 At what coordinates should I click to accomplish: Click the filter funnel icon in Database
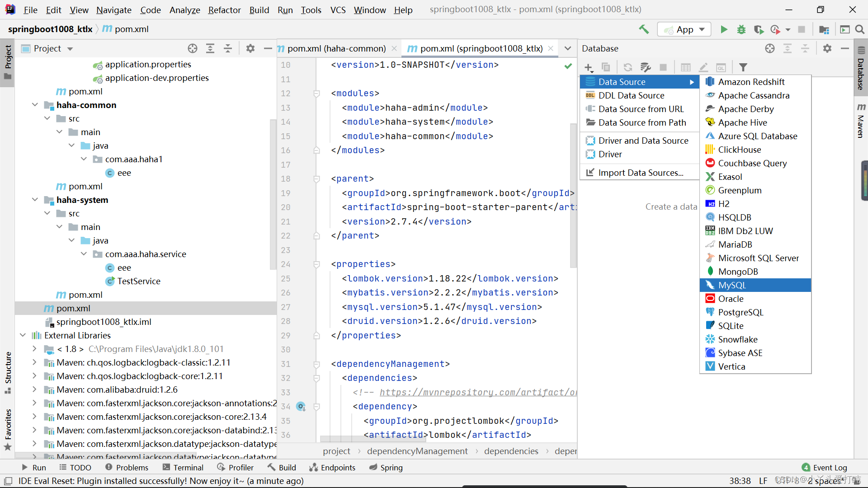click(743, 67)
